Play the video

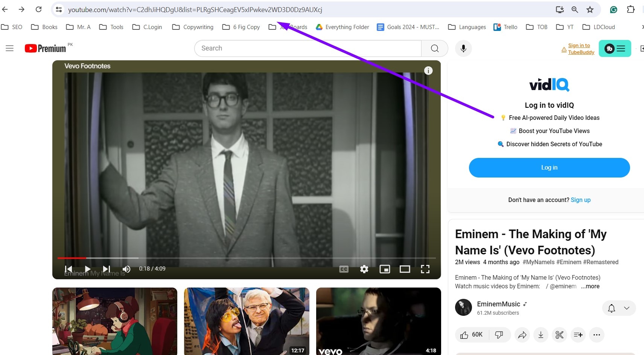(87, 269)
